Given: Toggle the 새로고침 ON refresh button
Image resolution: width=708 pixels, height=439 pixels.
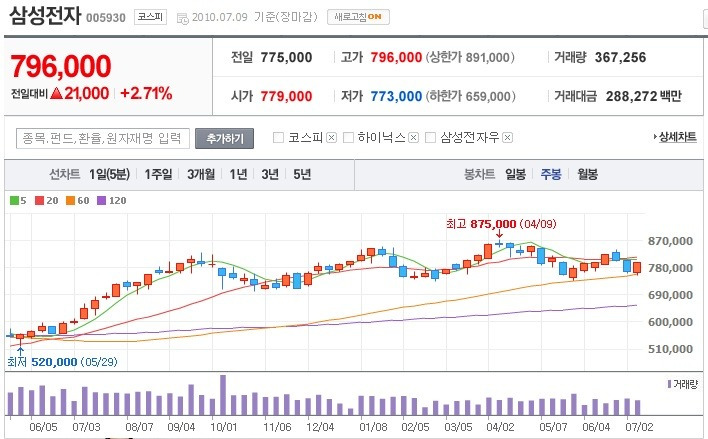Looking at the screenshot, I should 358,17.
